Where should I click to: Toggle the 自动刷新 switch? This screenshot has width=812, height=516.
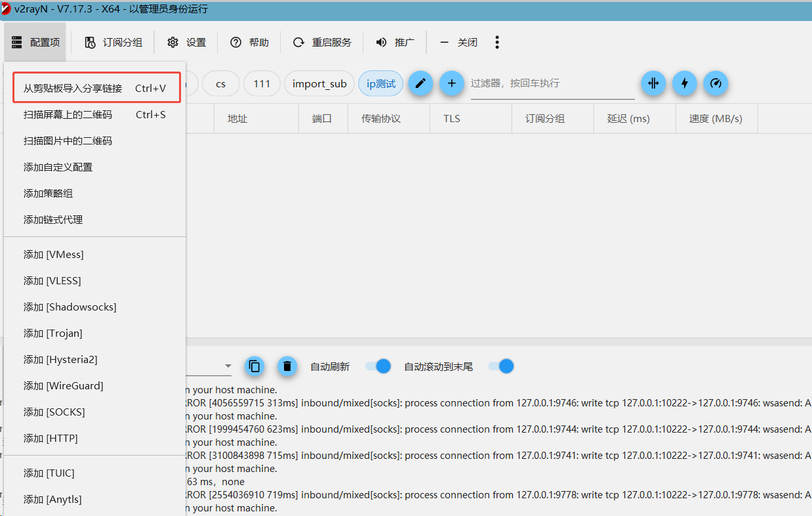(378, 366)
